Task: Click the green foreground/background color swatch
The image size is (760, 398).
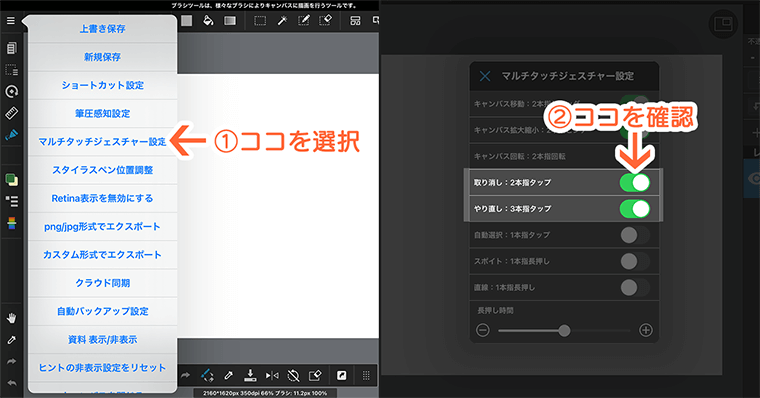Action: (x=12, y=179)
